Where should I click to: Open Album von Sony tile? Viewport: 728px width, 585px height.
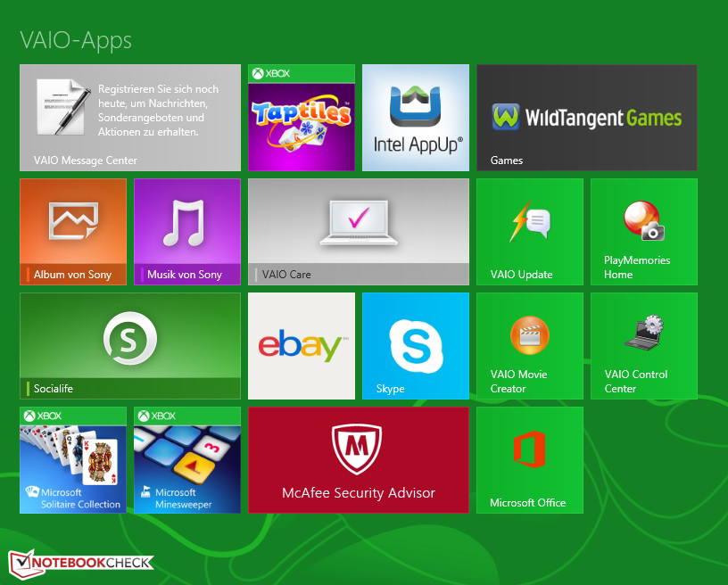(x=73, y=232)
